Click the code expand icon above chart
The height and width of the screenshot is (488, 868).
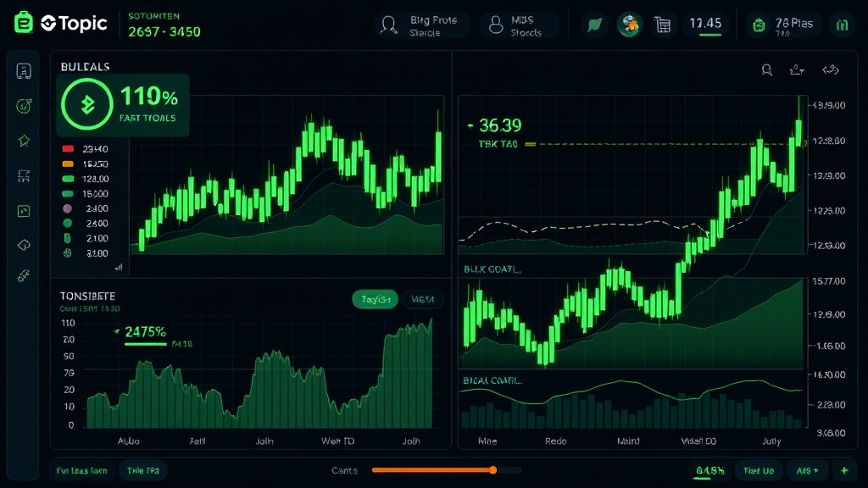[831, 69]
